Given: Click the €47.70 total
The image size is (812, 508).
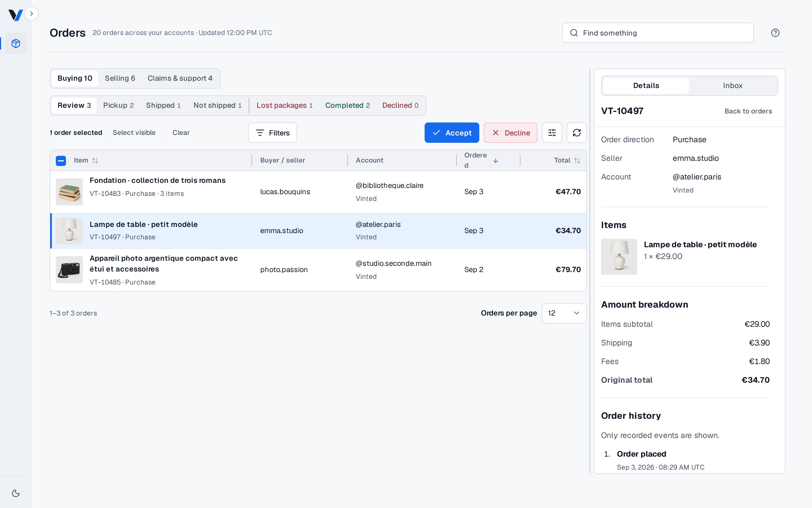Looking at the screenshot, I should click(x=568, y=192).
